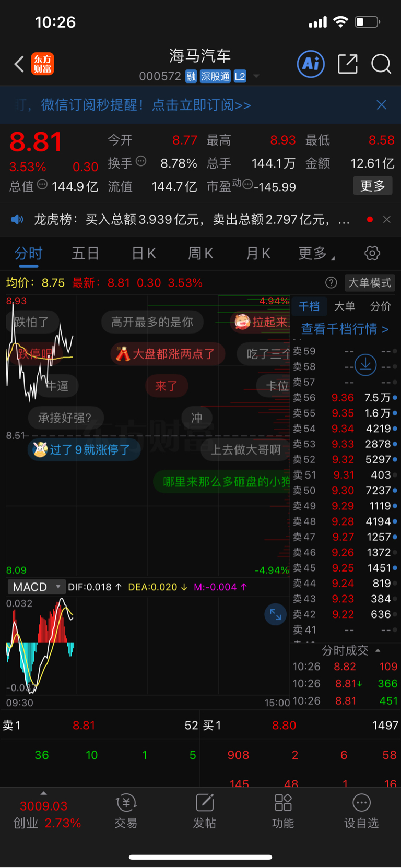Expand the MACD chart fullscreen icon
The height and width of the screenshot is (868, 401).
[x=275, y=614]
